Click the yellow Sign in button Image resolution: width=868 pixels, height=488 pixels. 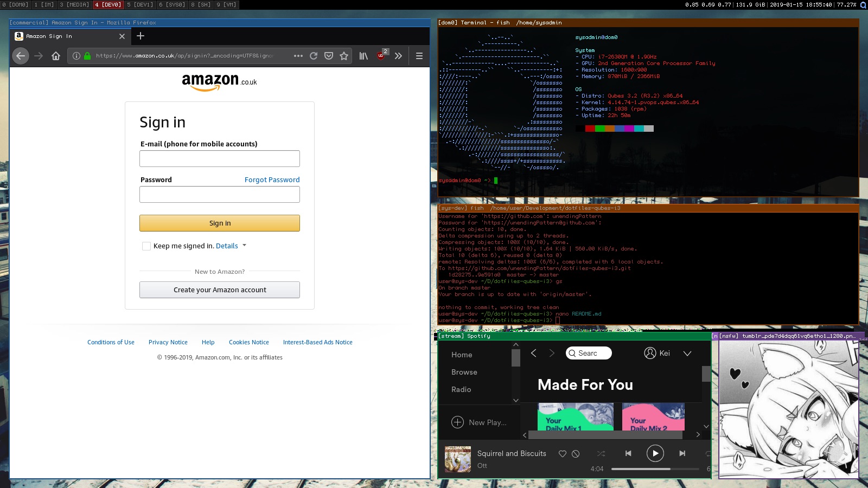[220, 223]
